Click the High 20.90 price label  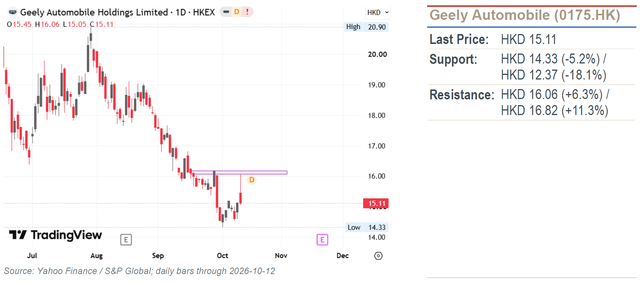366,27
